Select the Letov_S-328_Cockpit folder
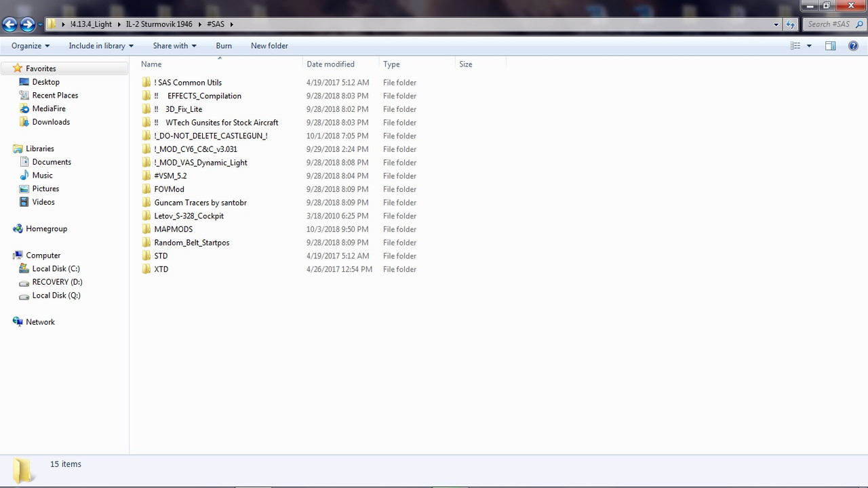Image resolution: width=868 pixels, height=488 pixels. coord(189,216)
